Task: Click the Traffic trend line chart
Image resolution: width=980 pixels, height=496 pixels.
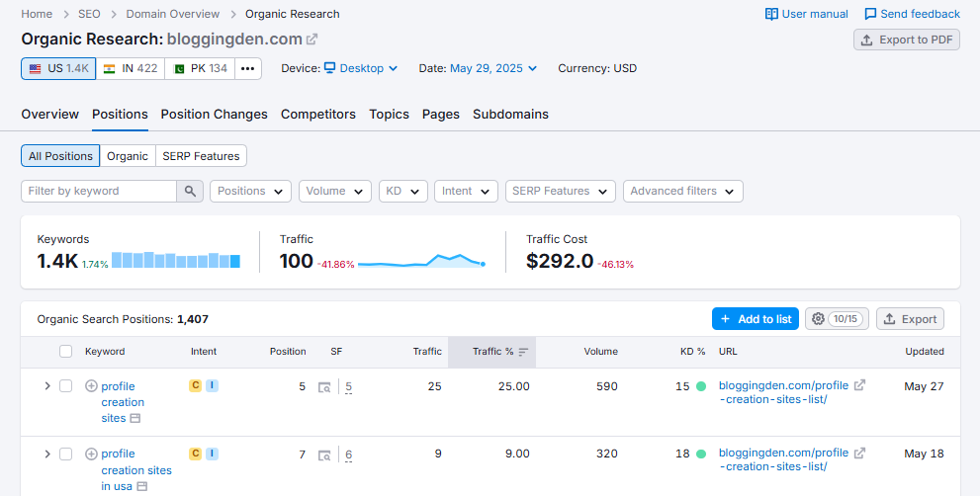Action: (421, 262)
